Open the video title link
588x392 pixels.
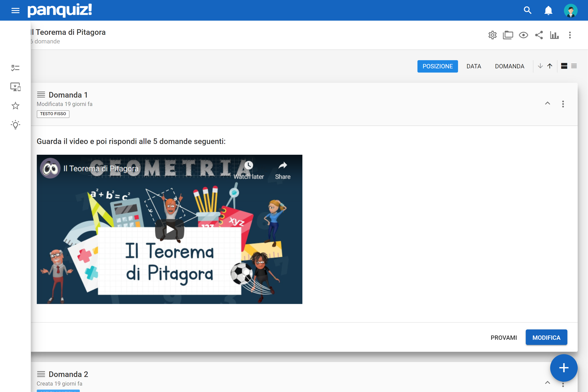[101, 168]
